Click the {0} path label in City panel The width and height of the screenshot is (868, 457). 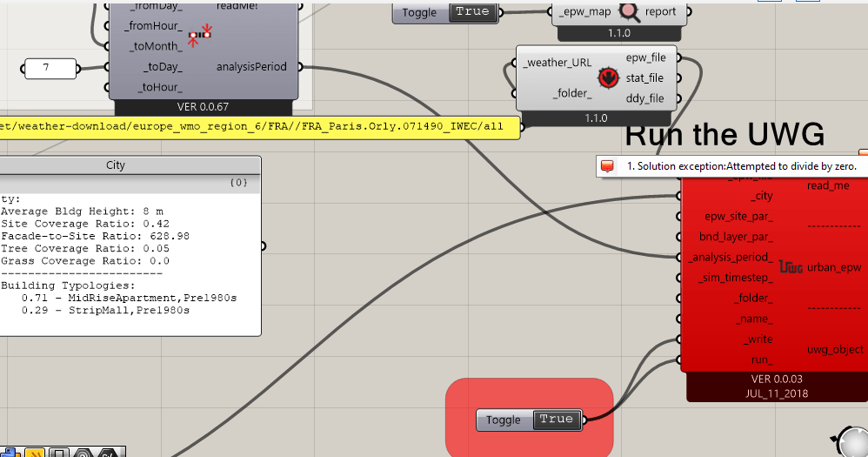click(238, 183)
